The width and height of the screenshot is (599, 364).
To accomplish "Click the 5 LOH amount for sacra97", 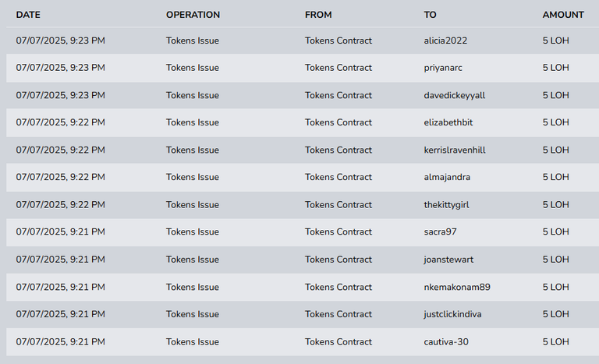I will (x=555, y=231).
